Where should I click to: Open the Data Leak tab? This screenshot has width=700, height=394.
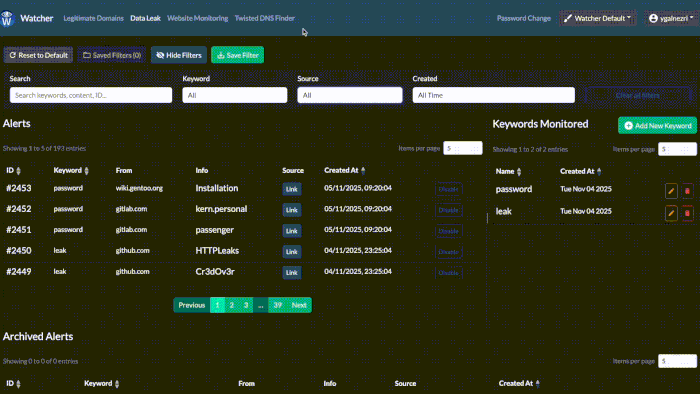coord(145,18)
